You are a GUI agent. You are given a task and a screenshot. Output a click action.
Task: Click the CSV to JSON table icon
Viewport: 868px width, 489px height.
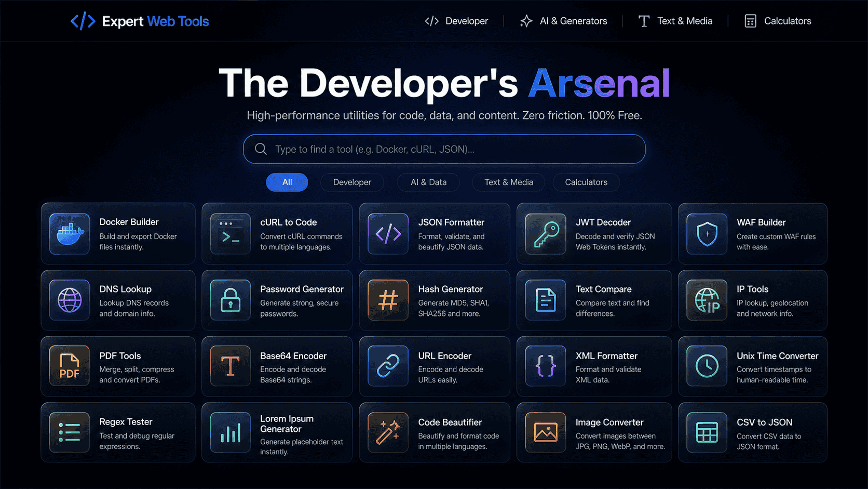[707, 432]
